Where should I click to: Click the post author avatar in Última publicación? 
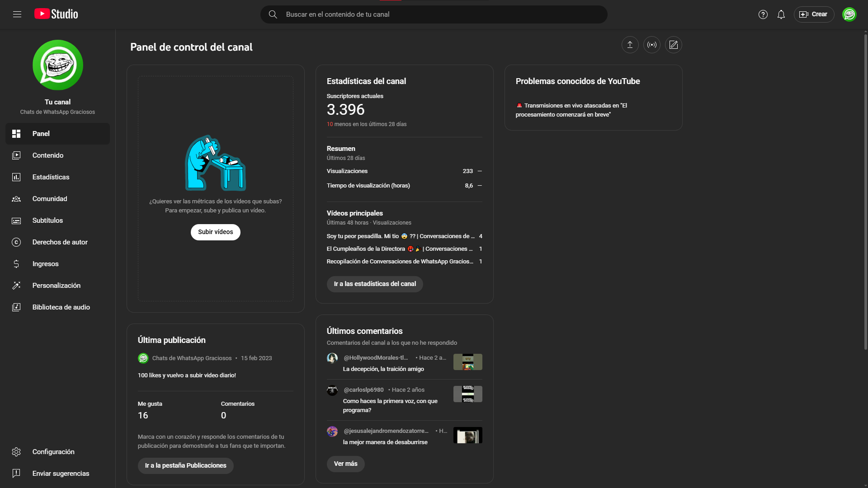coord(143,358)
